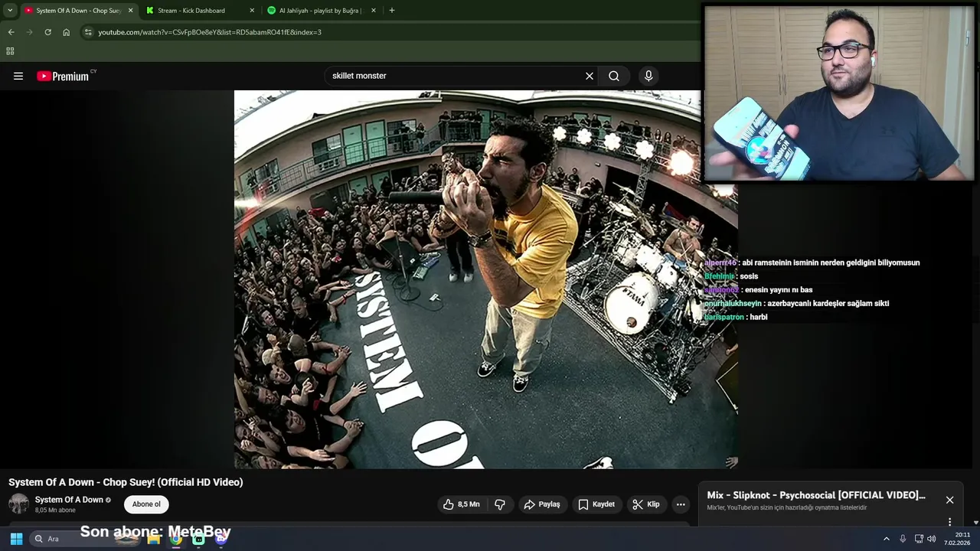Image resolution: width=980 pixels, height=551 pixels.
Task: Close the Kick Dashboard tab
Action: click(x=252, y=11)
